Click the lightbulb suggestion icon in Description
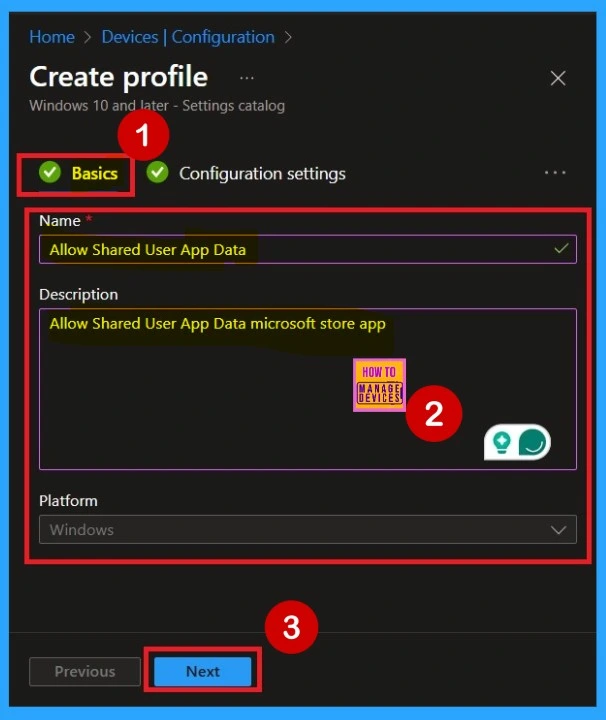 tap(501, 443)
